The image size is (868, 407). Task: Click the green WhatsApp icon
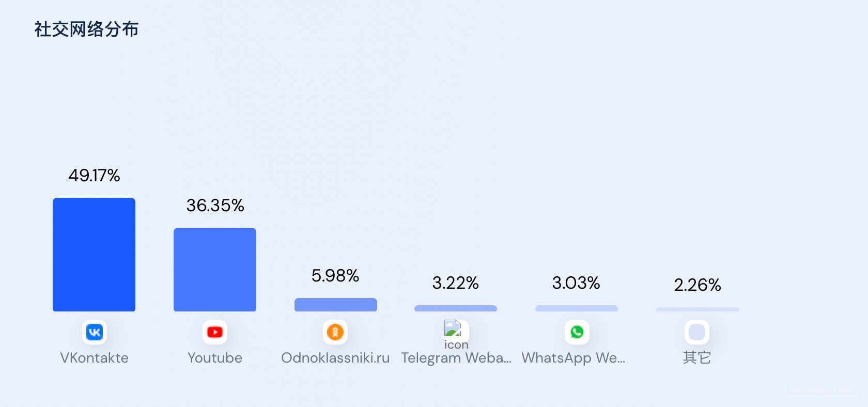tap(577, 332)
